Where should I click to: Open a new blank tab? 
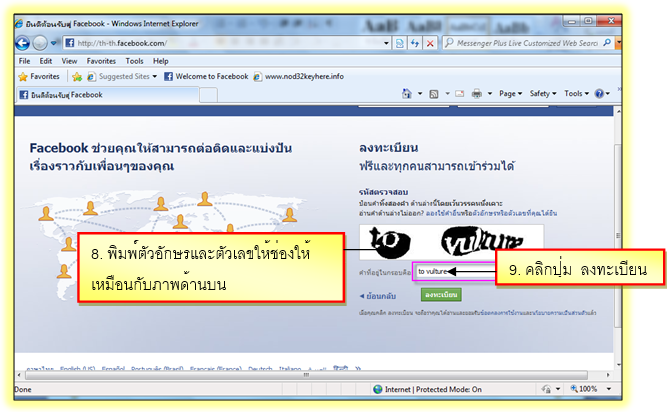coord(208,95)
